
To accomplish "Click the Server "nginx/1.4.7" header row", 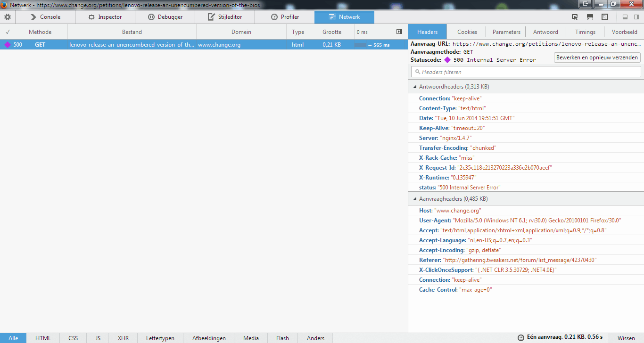I will click(526, 138).
